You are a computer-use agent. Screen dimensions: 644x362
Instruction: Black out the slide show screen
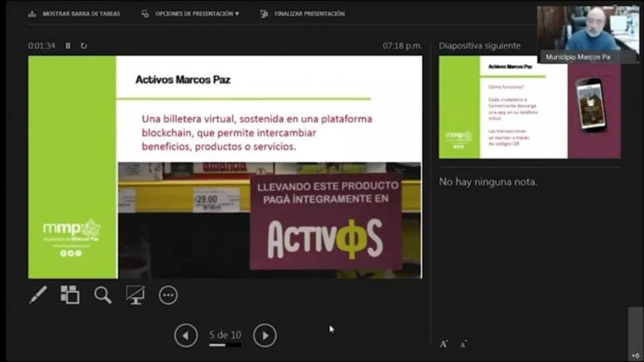135,295
